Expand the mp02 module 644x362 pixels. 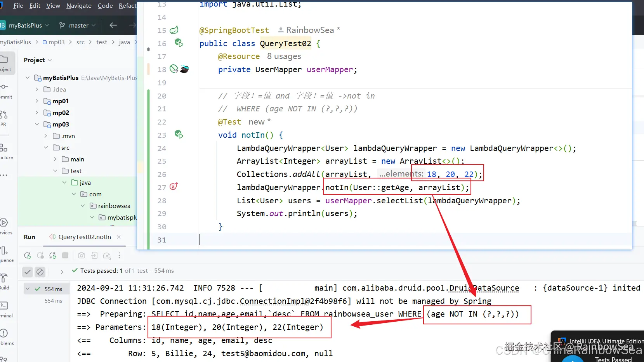[x=37, y=113]
